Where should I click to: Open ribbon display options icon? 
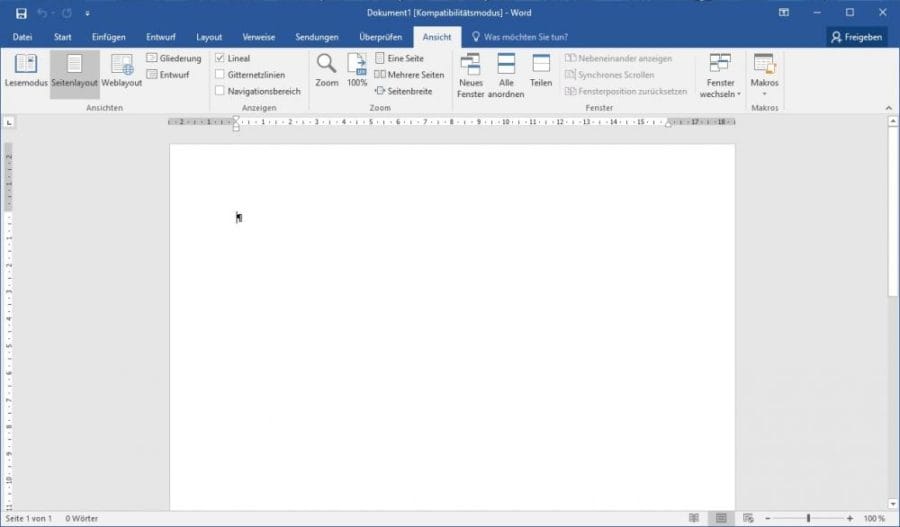[x=783, y=13]
